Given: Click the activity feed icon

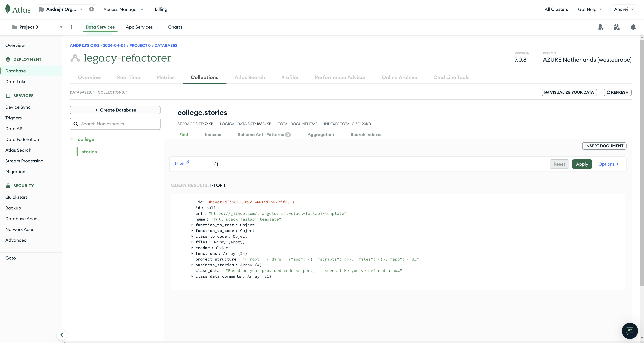Looking at the screenshot, I should pos(617,27).
